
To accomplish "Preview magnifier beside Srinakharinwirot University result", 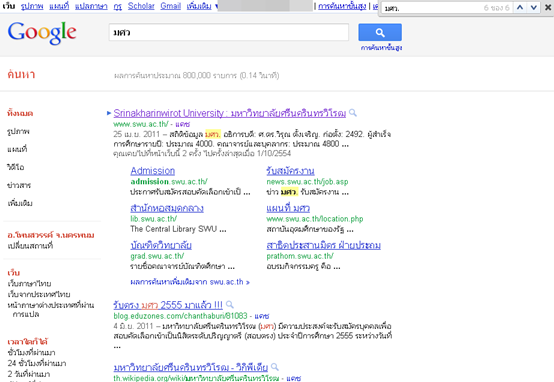I will click(353, 113).
